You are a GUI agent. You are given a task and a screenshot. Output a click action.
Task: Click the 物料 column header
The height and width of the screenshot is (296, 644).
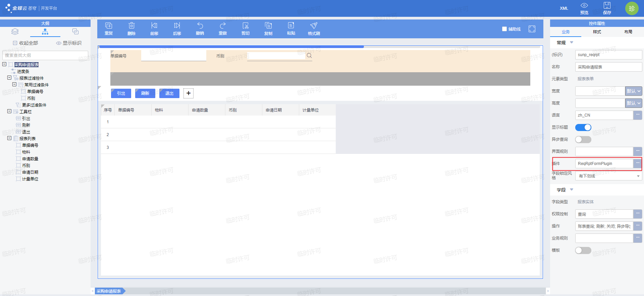(170, 110)
